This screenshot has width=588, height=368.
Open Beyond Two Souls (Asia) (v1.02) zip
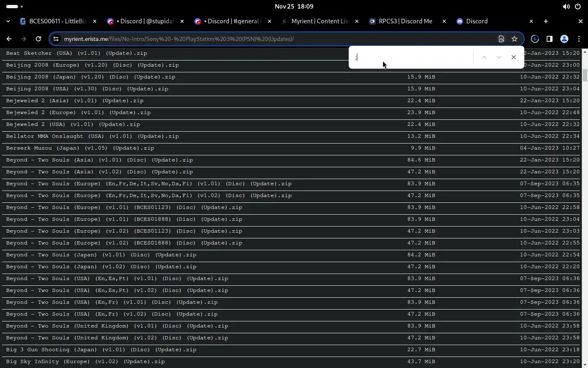[100, 172]
